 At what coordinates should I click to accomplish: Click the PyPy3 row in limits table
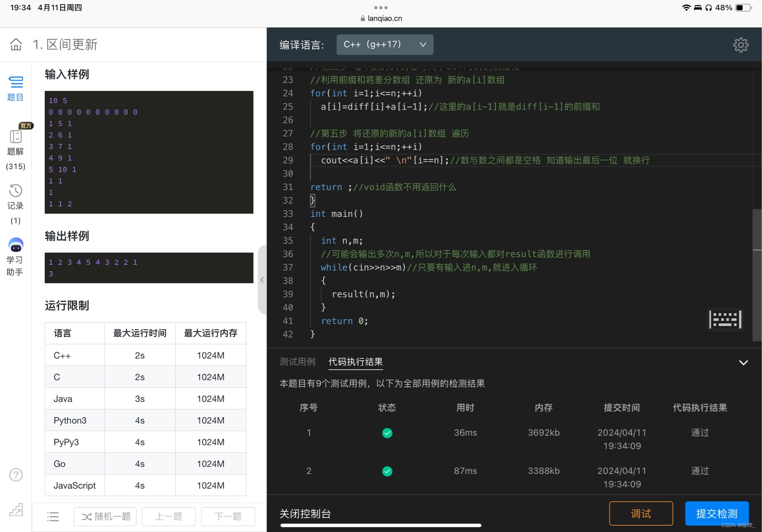[145, 442]
